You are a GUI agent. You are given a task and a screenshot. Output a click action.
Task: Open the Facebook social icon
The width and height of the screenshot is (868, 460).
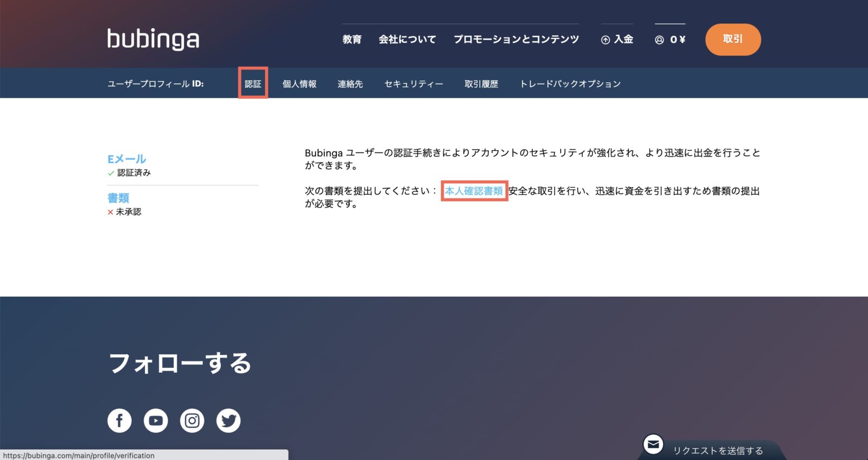point(119,420)
